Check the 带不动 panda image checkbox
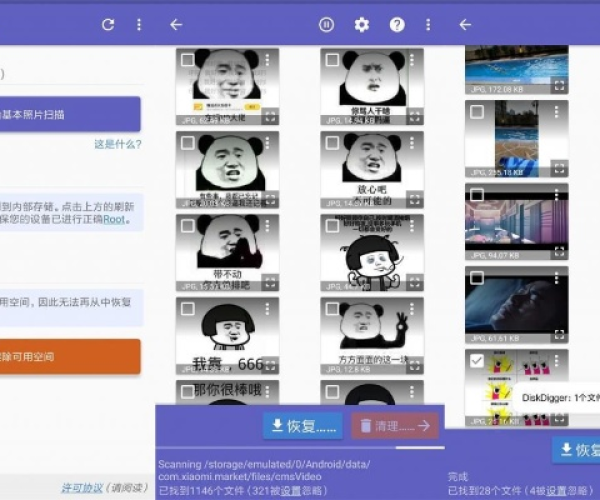The image size is (600, 500). [x=188, y=226]
